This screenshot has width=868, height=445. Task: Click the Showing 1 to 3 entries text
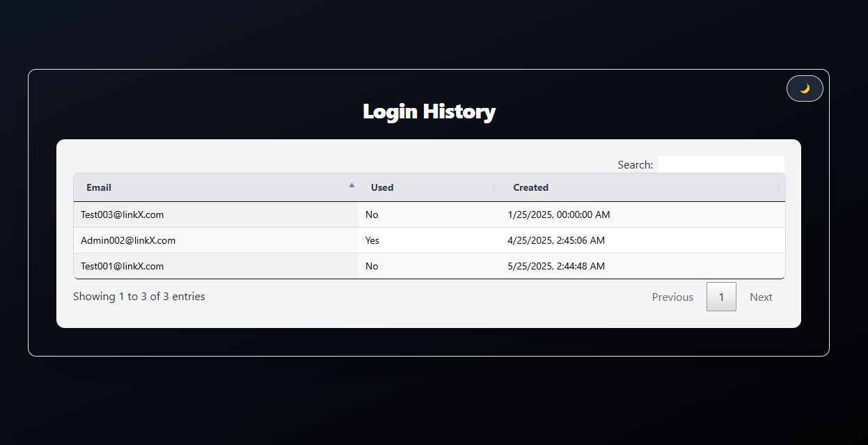139,296
